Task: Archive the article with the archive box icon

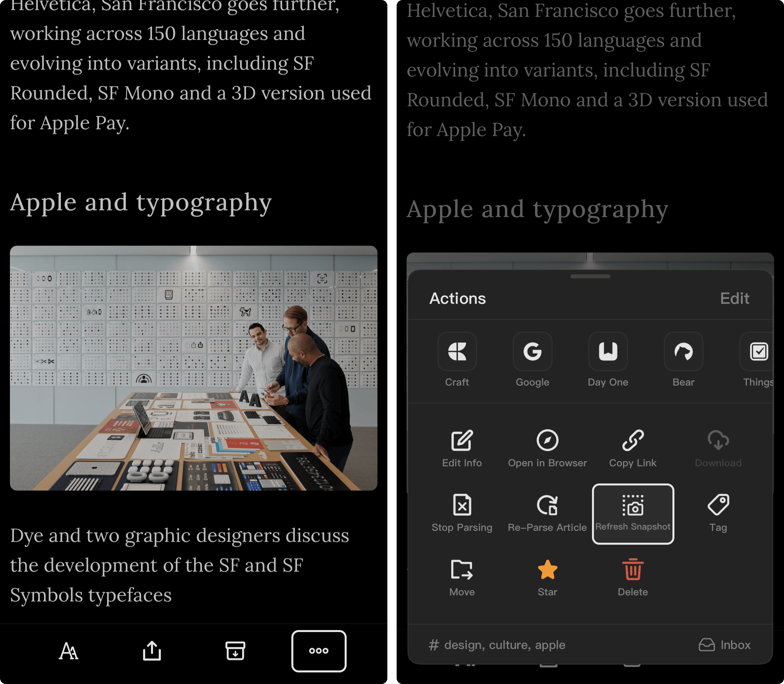Action: 235,651
